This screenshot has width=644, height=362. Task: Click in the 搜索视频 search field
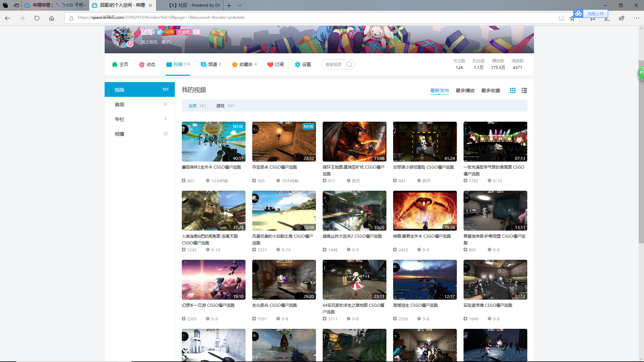point(334,64)
